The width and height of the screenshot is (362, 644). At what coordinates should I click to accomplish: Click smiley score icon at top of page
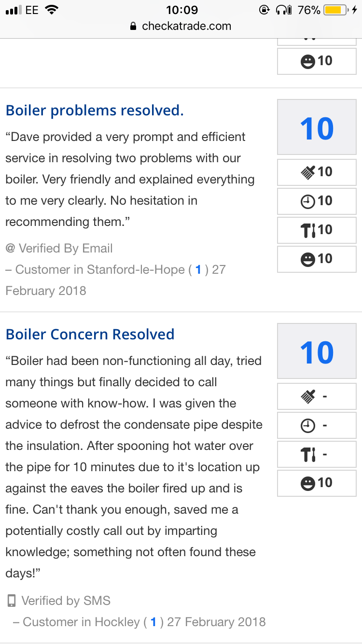[307, 61]
